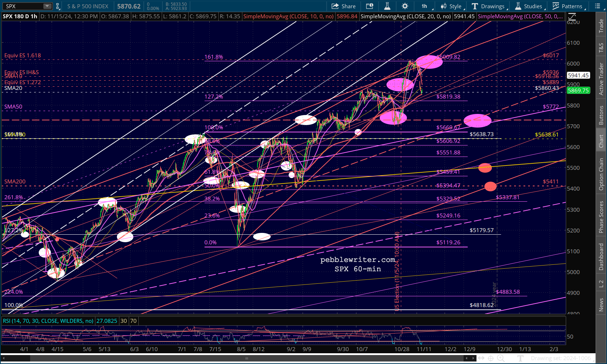The image size is (607, 364).
Task: Click the SimpleMovingAvg (CLOSE, 20, 0, no) label
Action: pos(406,16)
